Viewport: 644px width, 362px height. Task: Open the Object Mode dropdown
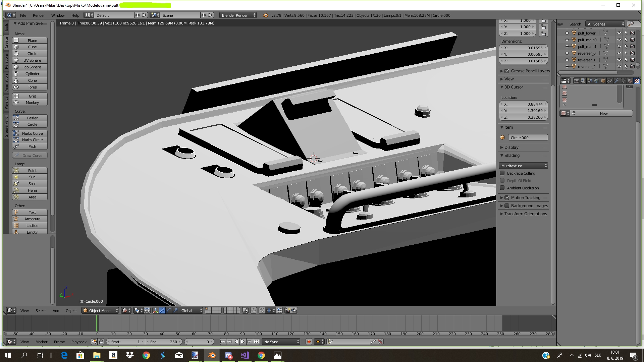(100, 311)
